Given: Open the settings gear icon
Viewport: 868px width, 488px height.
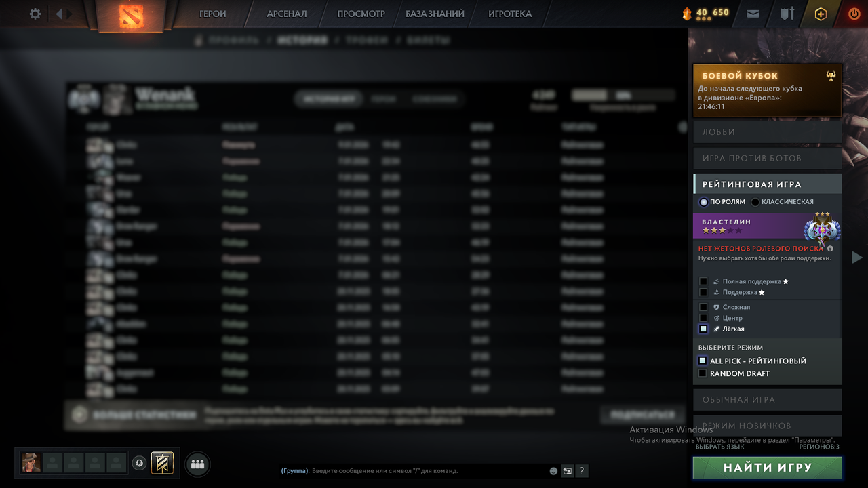Looking at the screenshot, I should [35, 14].
